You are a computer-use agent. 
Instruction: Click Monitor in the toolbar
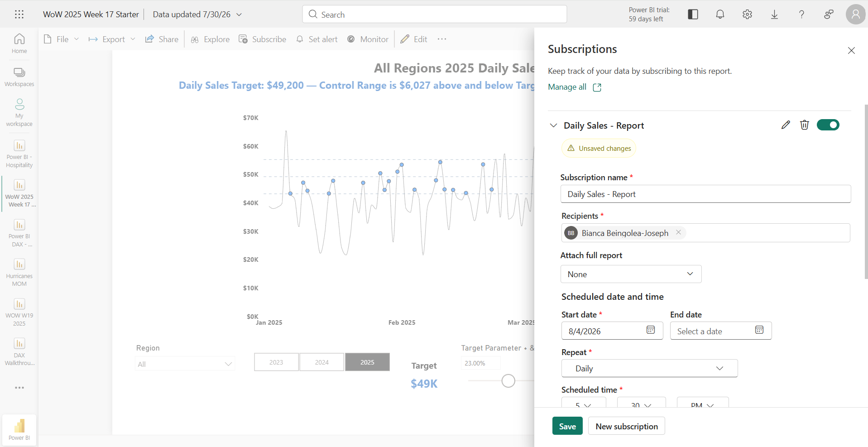368,39
